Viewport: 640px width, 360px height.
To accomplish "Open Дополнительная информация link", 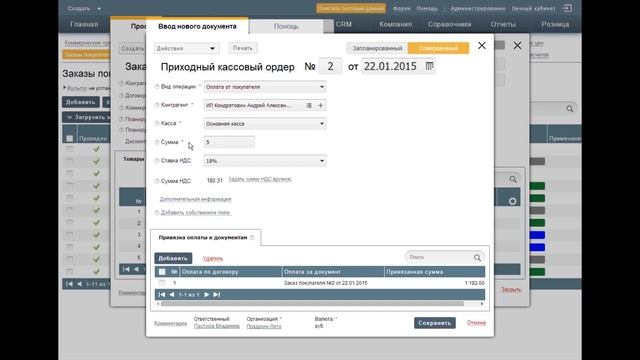I will pyautogui.click(x=196, y=199).
